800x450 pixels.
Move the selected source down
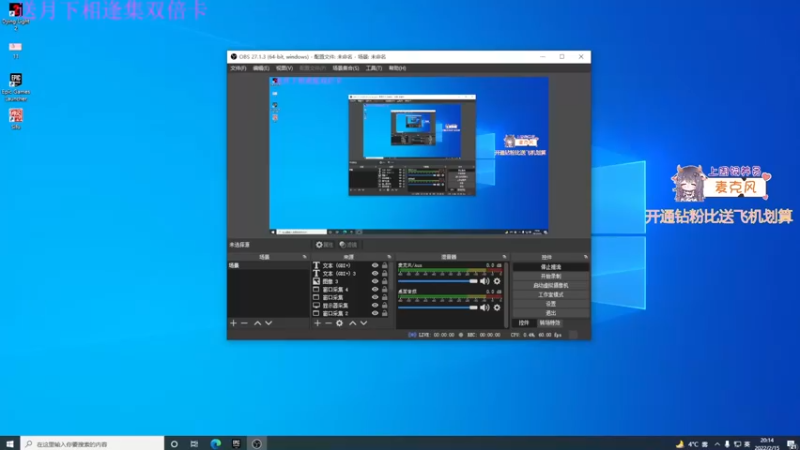tap(364, 323)
